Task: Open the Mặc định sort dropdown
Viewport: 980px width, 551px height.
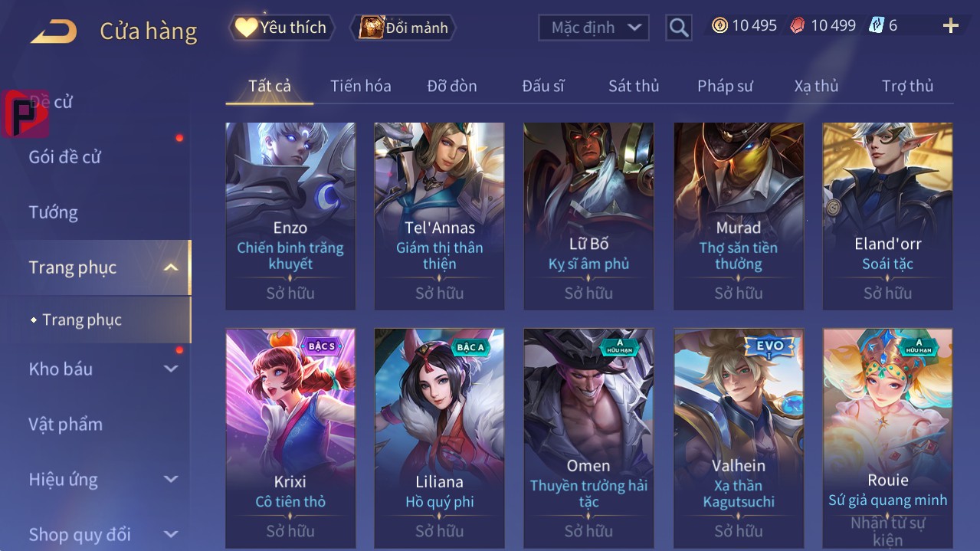Action: 594,28
